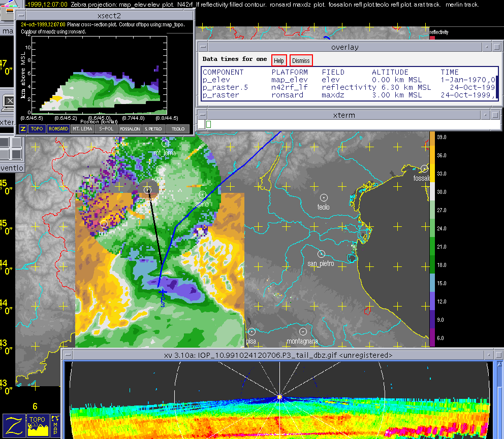The width and height of the screenshot is (504, 439).
Task: Open the xsect2 window menu button
Action: tap(20, 15)
